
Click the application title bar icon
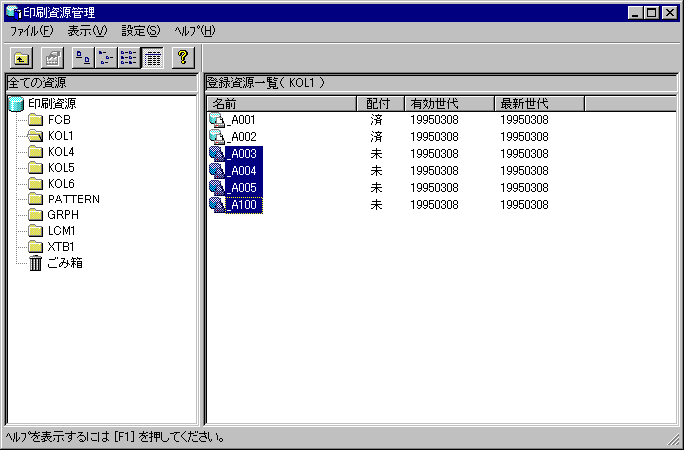pos(14,12)
